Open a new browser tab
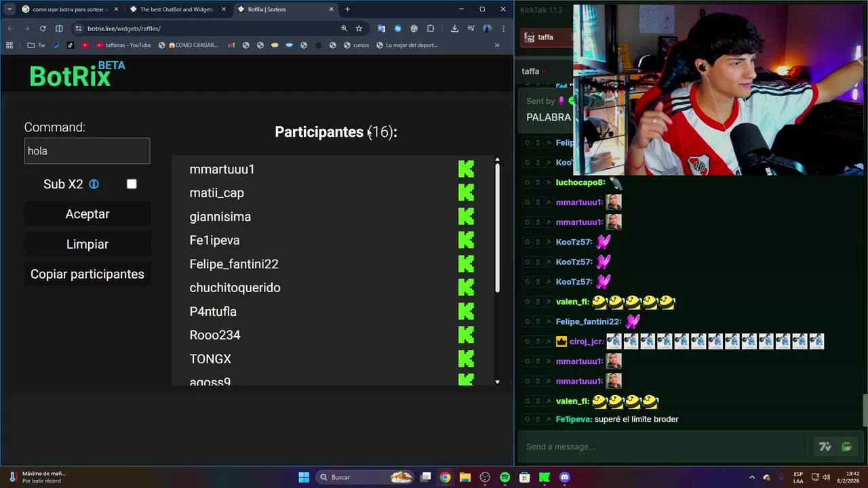The height and width of the screenshot is (488, 868). pyautogui.click(x=347, y=9)
